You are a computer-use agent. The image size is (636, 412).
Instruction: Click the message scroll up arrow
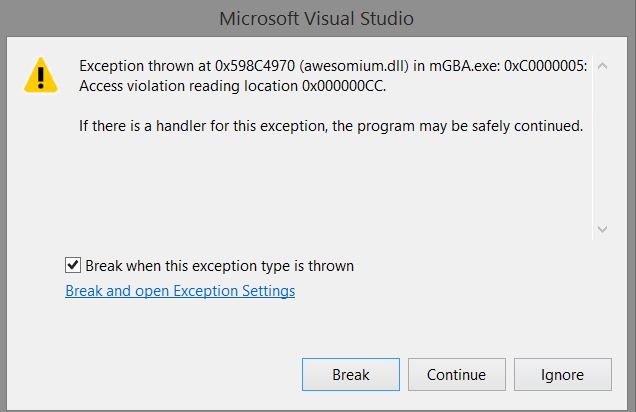[602, 66]
